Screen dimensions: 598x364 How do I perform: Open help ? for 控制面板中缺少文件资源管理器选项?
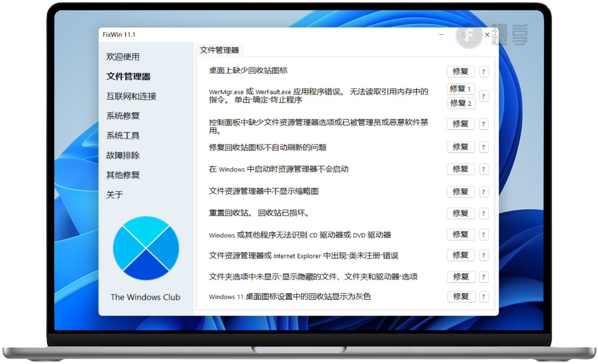(483, 124)
